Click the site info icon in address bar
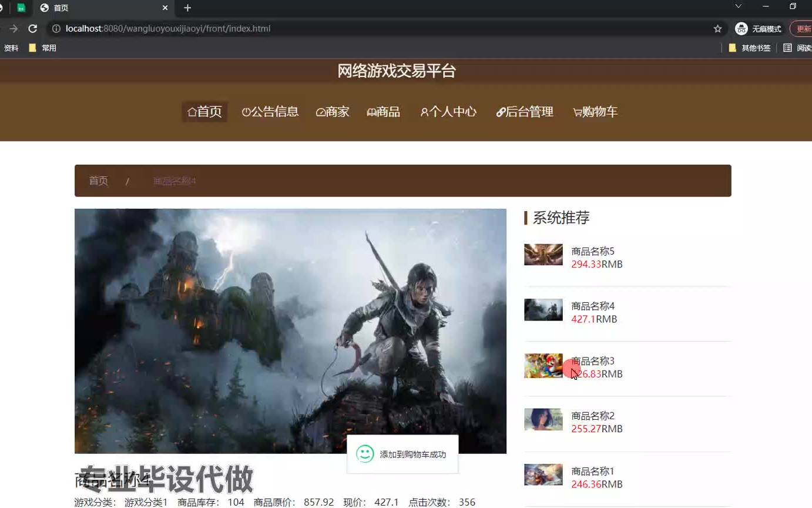Image resolution: width=812 pixels, height=508 pixels. tap(56, 28)
